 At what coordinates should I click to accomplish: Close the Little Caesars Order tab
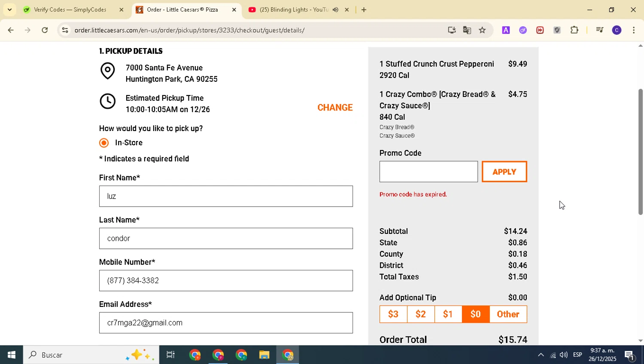[x=234, y=9]
